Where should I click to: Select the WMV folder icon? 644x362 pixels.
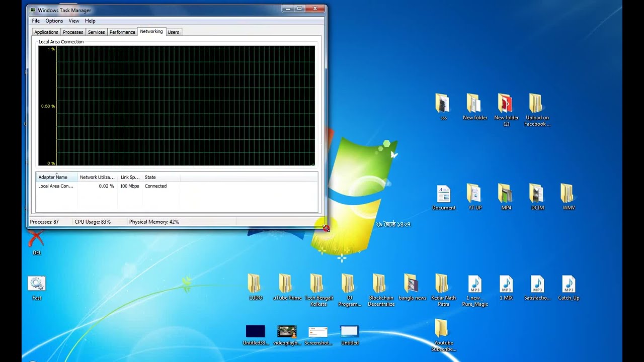pos(569,197)
